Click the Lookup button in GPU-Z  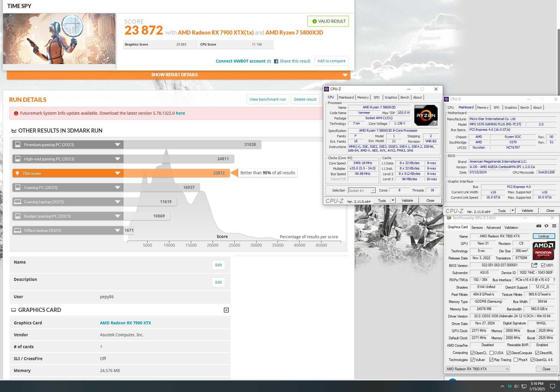[544, 236]
